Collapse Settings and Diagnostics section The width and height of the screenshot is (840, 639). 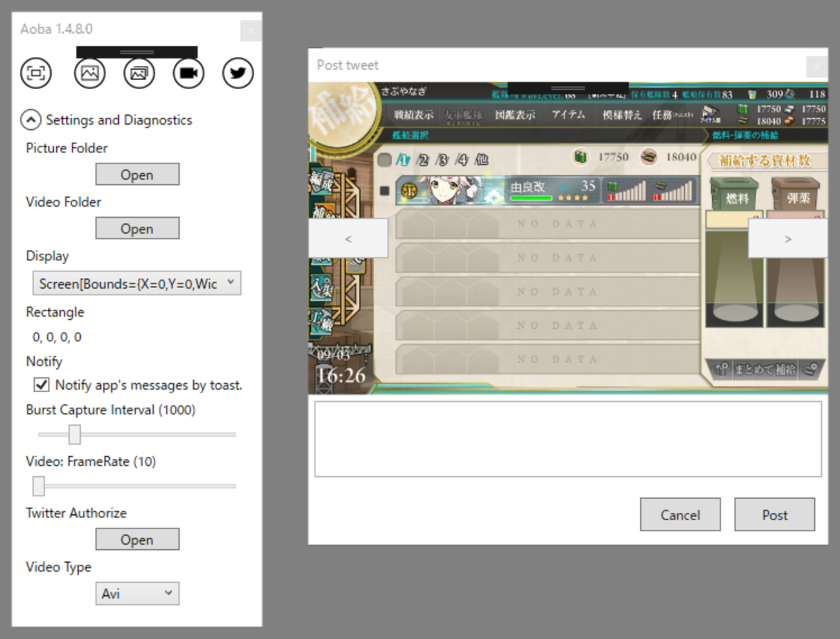pos(30,120)
